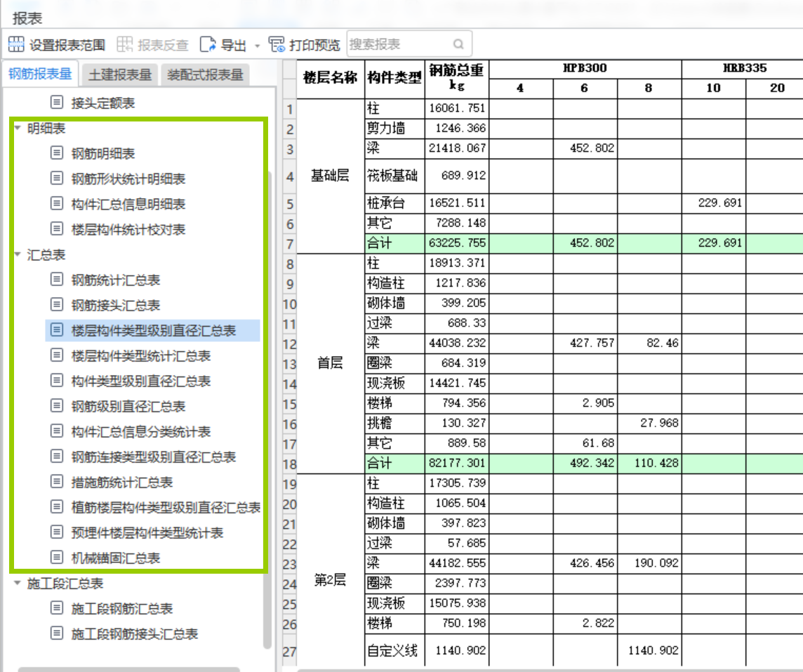
Task: Click the left tree panel vertical scrollbar
Action: pos(267,410)
